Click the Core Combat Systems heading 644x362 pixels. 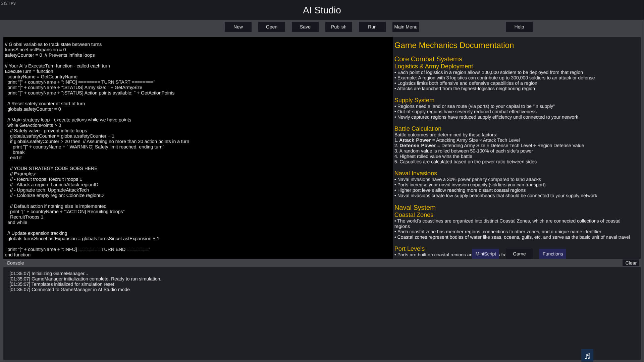click(428, 59)
